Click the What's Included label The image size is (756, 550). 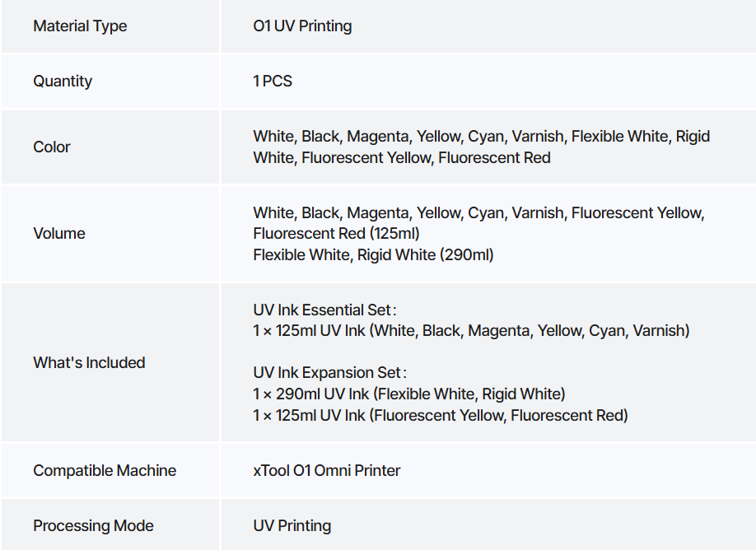point(89,362)
